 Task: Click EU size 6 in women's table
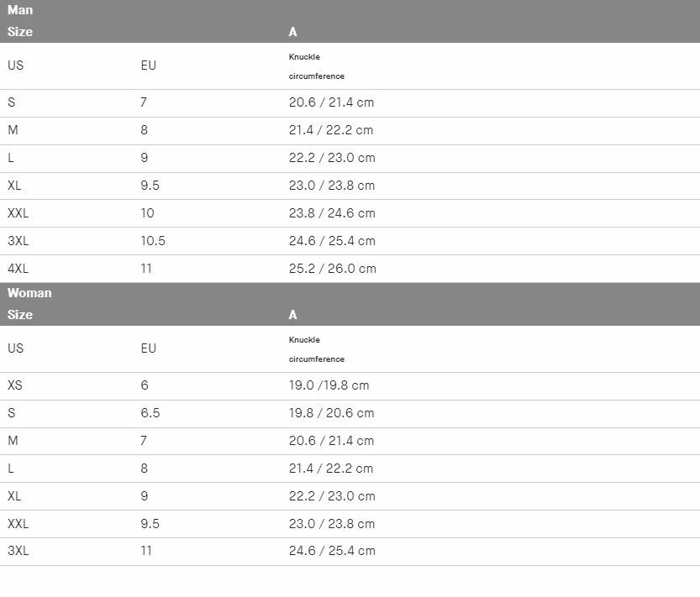click(145, 385)
